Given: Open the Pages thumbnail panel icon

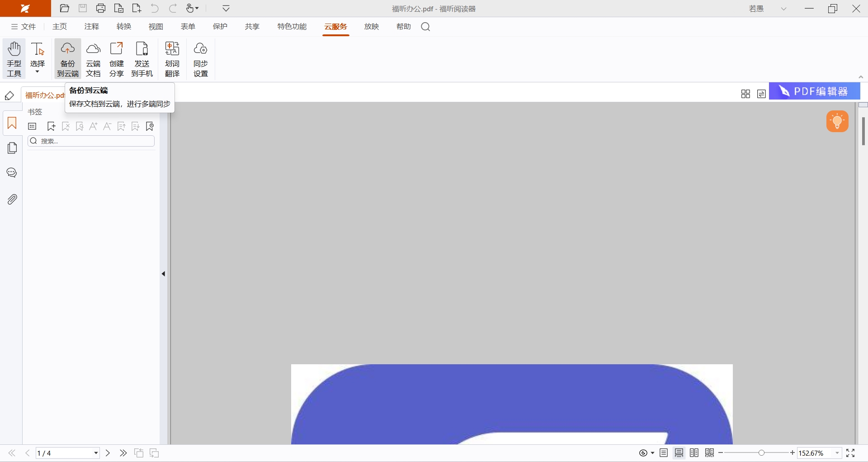Looking at the screenshot, I should pos(12,148).
